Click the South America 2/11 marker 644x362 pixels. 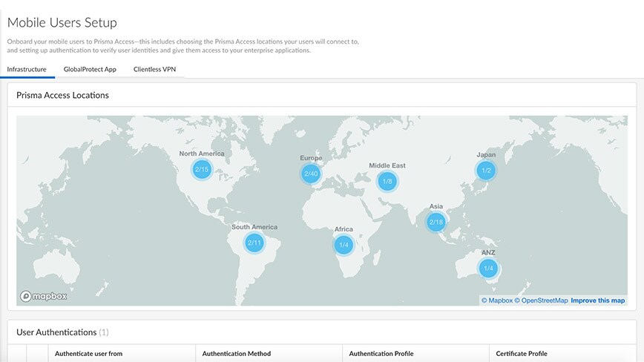pos(254,243)
